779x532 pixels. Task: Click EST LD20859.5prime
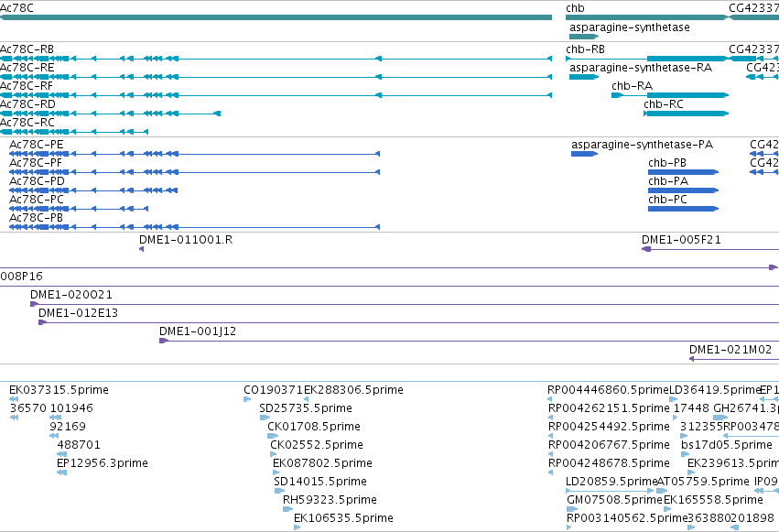(x=610, y=491)
